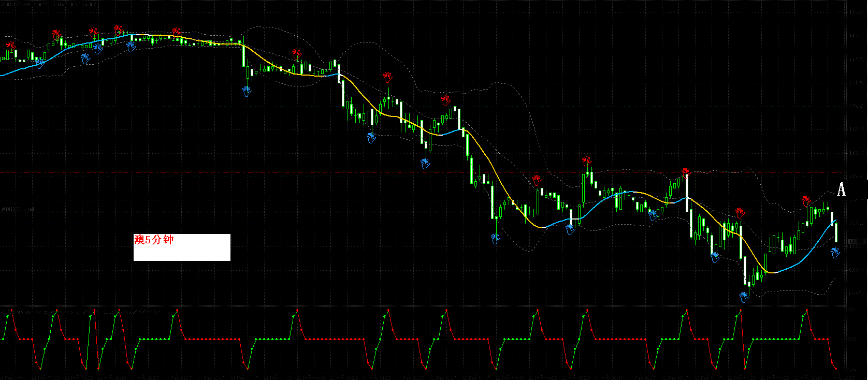Click the white letter "A" marker
This screenshot has width=868, height=380.
tap(842, 189)
